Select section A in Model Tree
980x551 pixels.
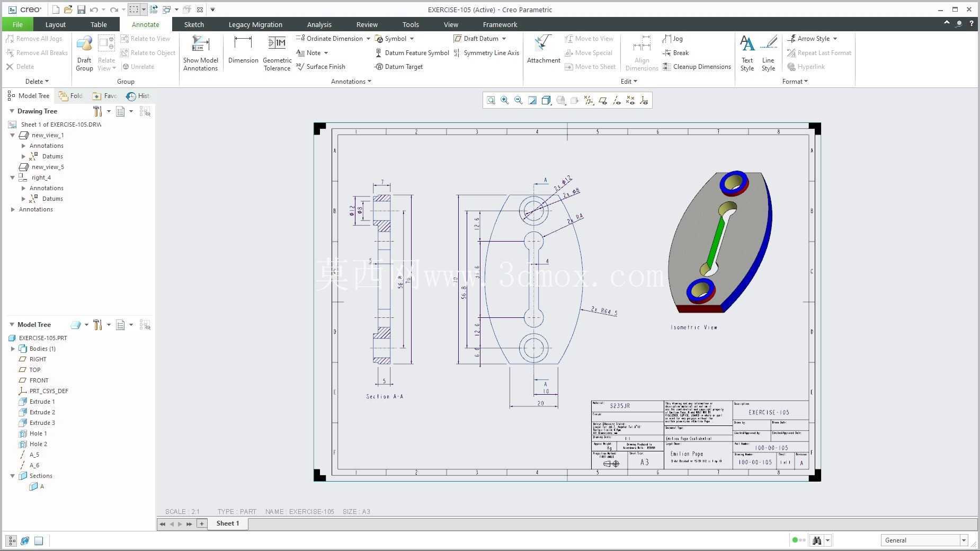37,486
